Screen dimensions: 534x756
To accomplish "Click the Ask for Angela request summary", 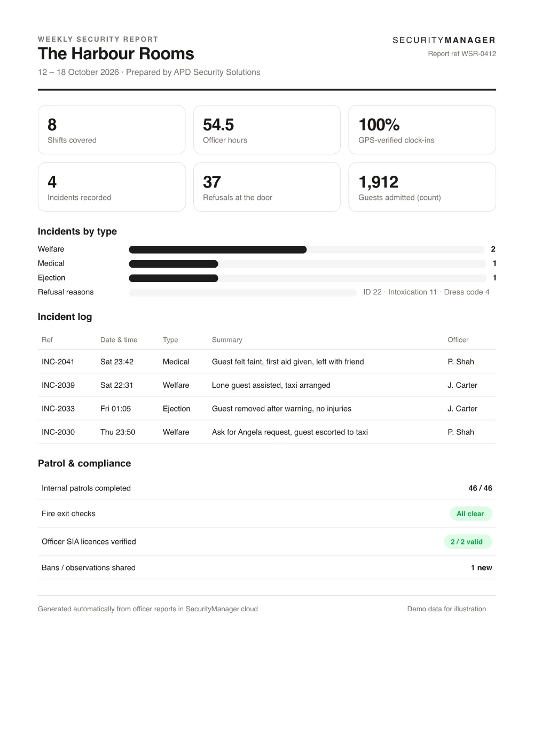I will [x=290, y=432].
